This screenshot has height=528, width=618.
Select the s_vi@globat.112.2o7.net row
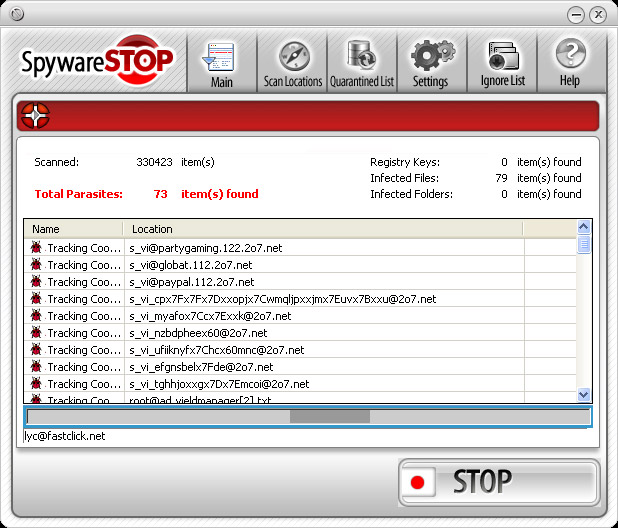pos(300,265)
